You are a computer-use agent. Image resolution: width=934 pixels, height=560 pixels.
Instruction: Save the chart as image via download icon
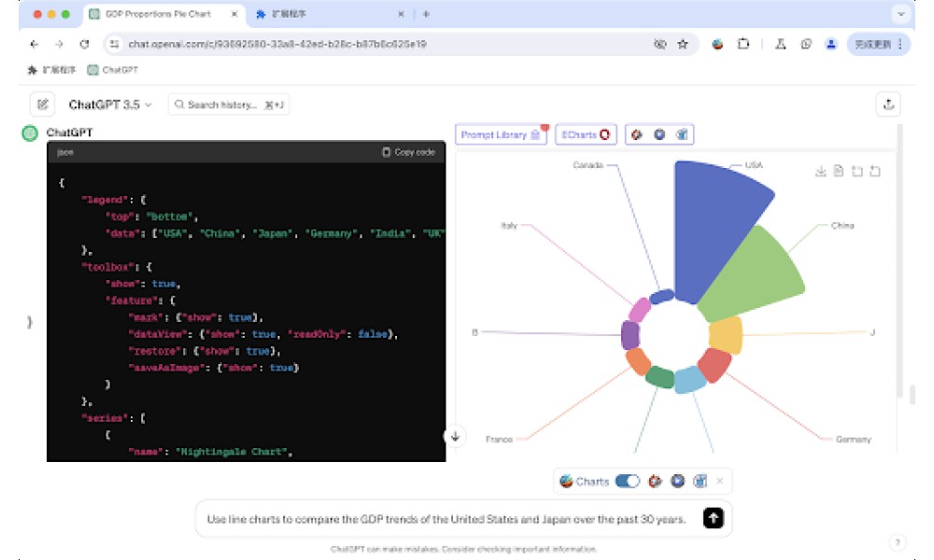[x=821, y=172]
